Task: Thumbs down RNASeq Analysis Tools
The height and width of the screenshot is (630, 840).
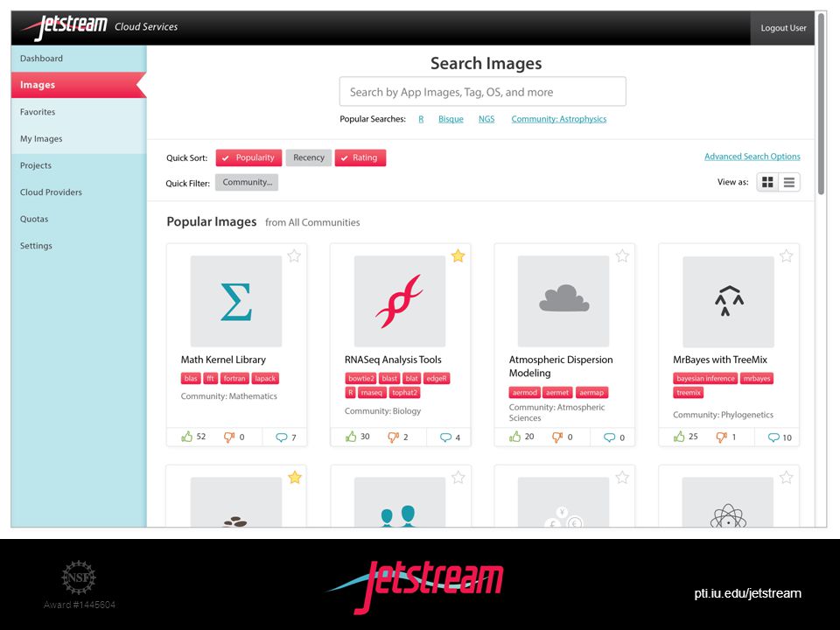Action: click(x=393, y=437)
